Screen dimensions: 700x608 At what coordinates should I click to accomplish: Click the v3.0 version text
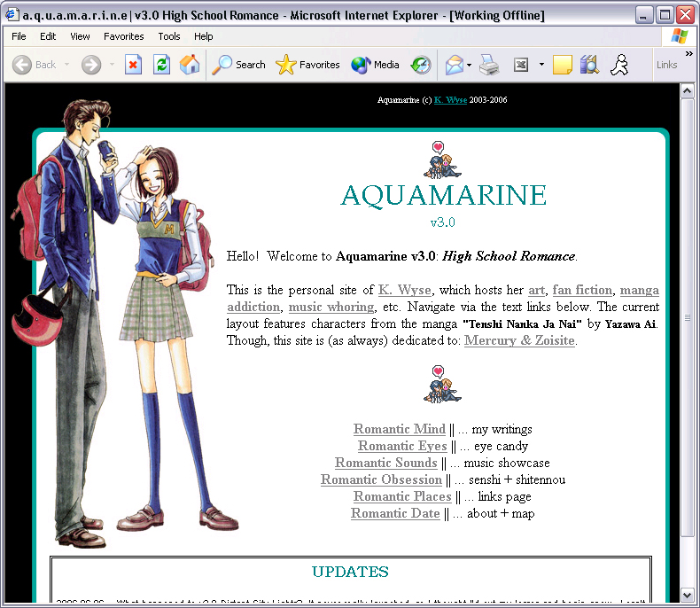(x=442, y=222)
